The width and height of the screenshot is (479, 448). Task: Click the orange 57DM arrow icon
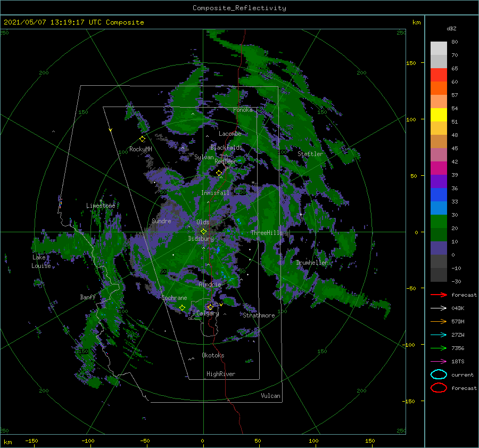(x=439, y=321)
